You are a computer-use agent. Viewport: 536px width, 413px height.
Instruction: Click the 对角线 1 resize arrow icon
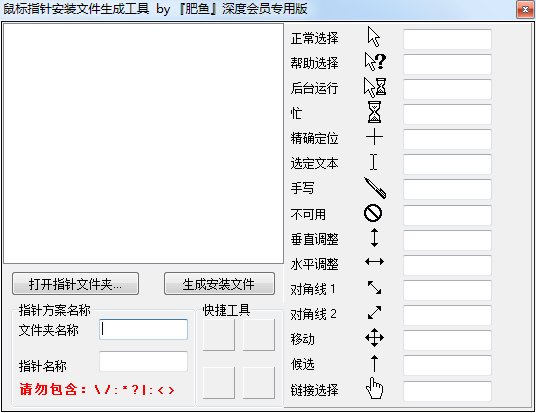pos(374,288)
